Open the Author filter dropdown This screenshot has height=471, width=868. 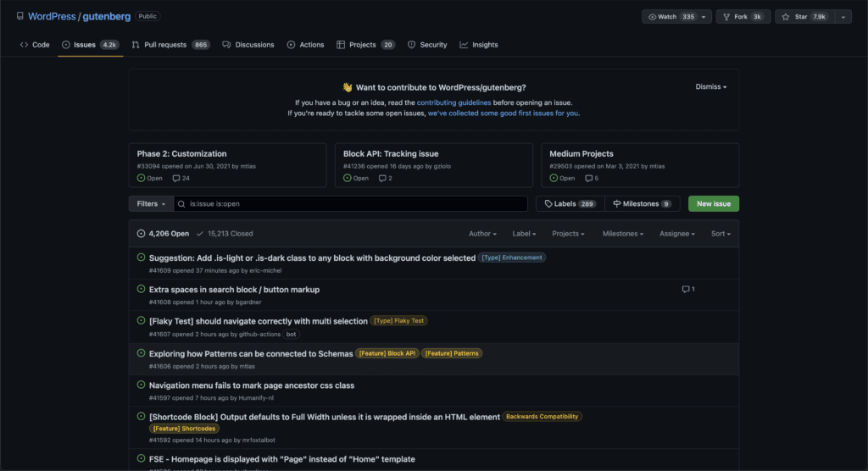[x=482, y=234]
